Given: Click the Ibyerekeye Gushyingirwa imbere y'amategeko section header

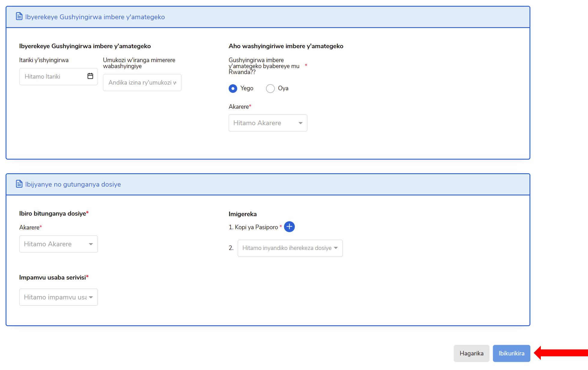Looking at the screenshot, I should (95, 17).
